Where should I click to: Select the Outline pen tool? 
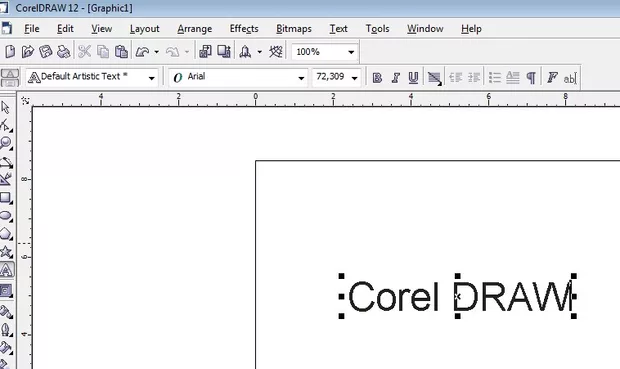6,330
